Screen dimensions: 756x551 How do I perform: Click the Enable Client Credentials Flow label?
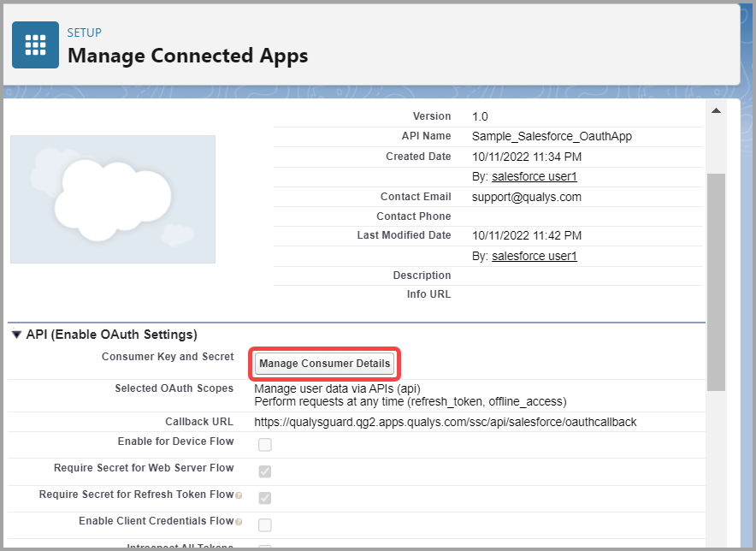coord(157,521)
